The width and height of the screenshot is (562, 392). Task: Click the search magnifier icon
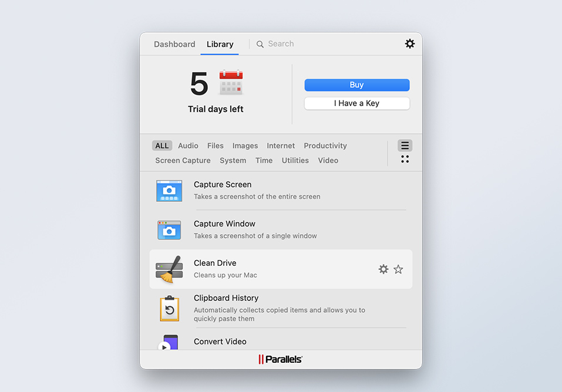click(x=260, y=43)
